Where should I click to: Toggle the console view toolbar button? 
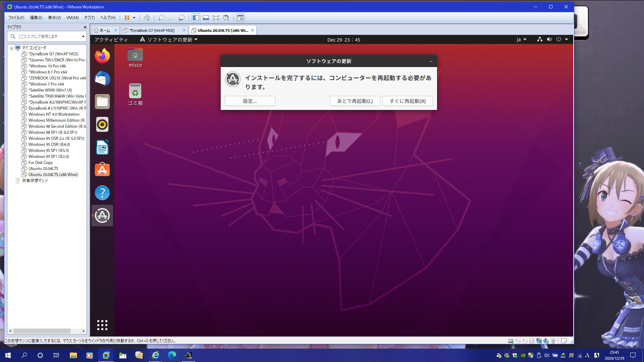coord(240,18)
